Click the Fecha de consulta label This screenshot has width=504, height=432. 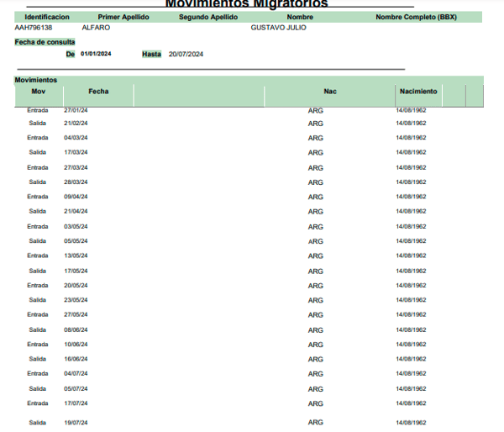coord(45,42)
